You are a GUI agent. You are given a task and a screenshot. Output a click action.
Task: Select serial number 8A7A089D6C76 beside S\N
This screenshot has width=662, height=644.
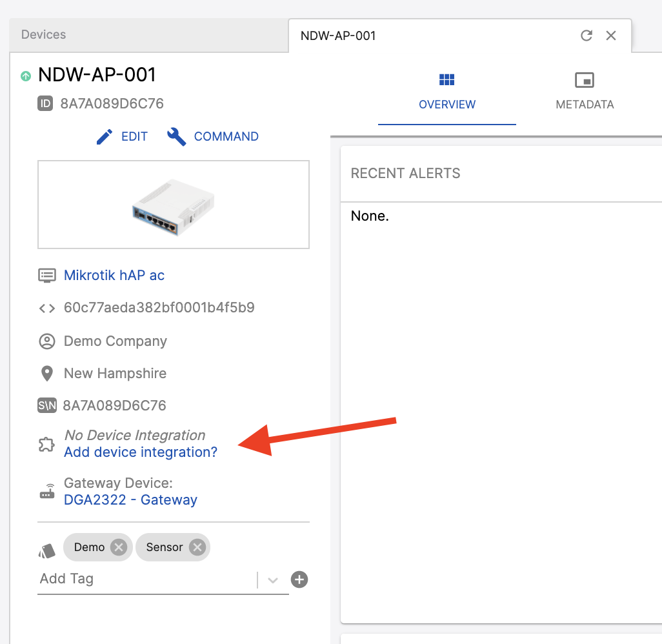[x=114, y=405]
